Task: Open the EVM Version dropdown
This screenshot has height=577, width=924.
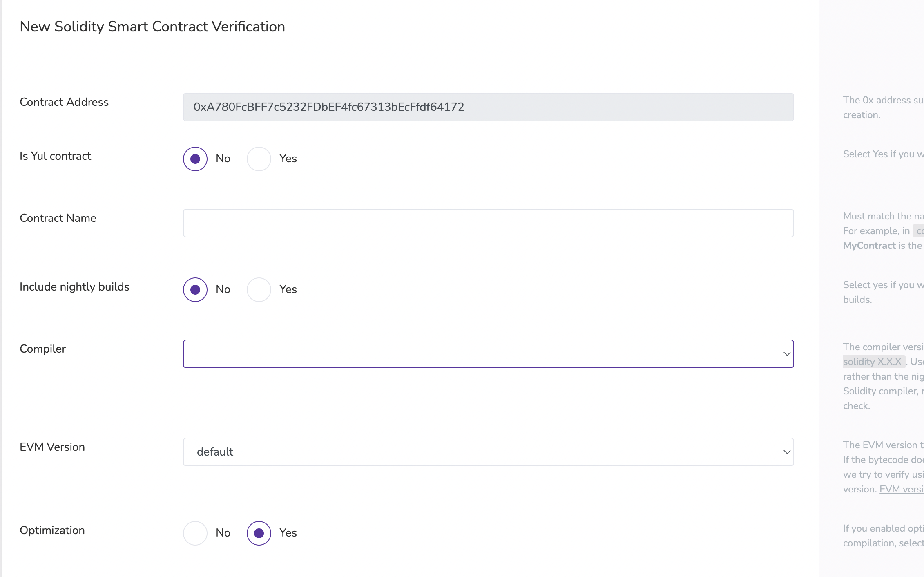Action: pyautogui.click(x=489, y=452)
